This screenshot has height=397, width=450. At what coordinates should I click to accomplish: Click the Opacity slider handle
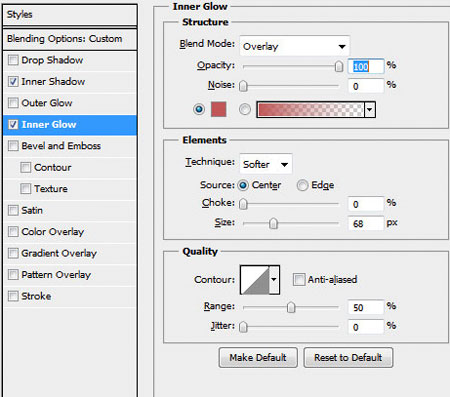[339, 66]
